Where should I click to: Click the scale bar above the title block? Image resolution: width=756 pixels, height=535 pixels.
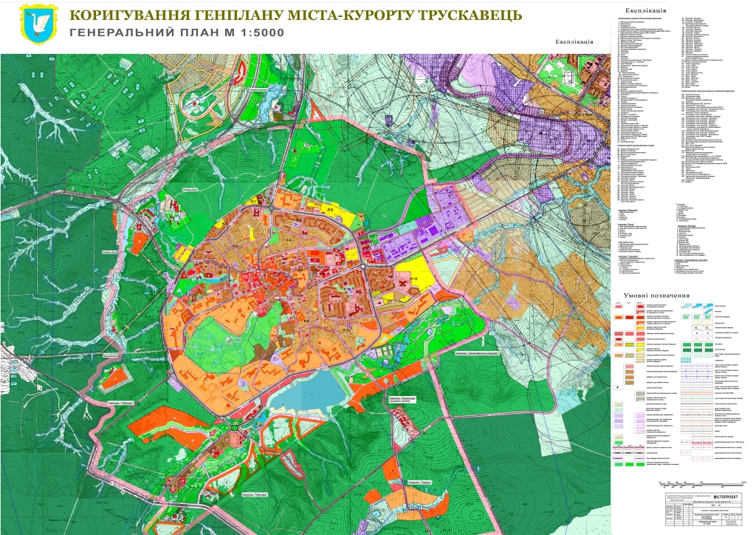click(x=701, y=484)
